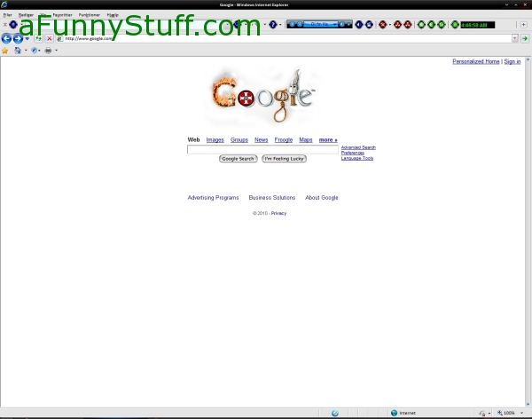Image resolution: width=532 pixels, height=419 pixels.
Task: Click the Internet zone globe icon
Action: tap(394, 413)
